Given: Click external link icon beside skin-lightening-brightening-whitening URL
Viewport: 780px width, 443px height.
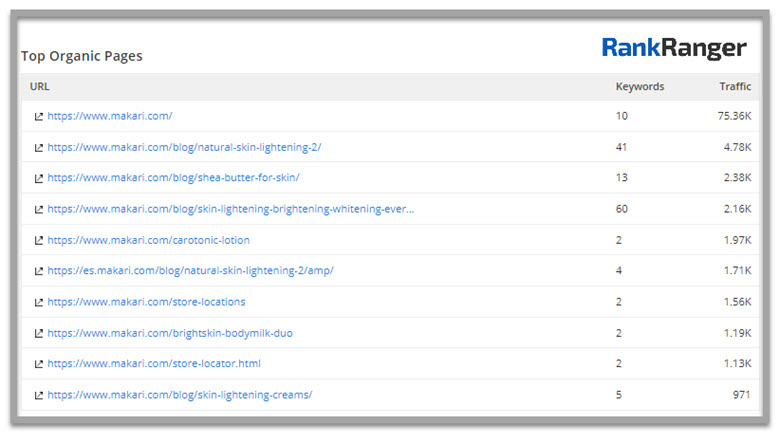Looking at the screenshot, I should tap(38, 209).
